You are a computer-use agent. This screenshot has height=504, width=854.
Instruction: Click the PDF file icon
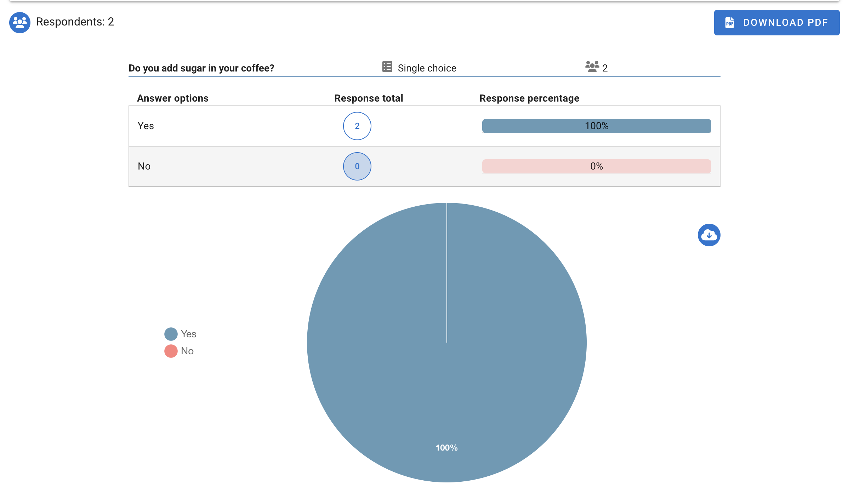tap(729, 23)
